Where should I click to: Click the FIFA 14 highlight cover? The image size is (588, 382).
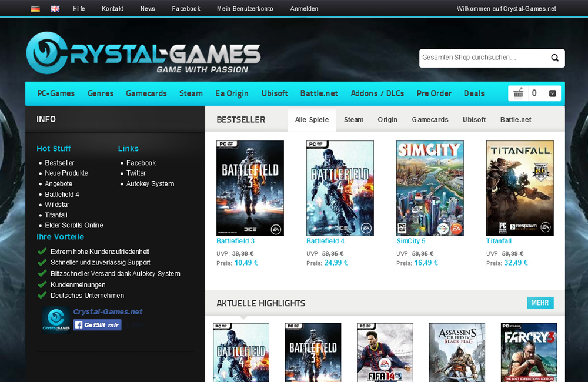click(385, 353)
